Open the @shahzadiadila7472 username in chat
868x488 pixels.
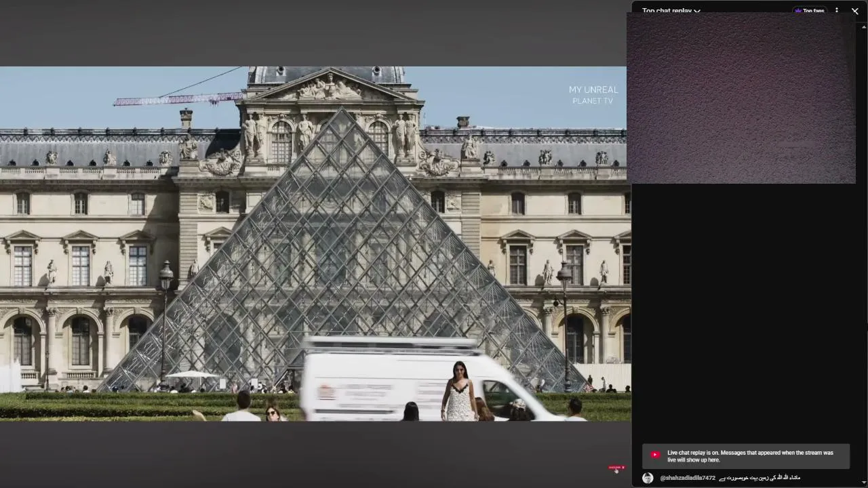[x=688, y=478]
